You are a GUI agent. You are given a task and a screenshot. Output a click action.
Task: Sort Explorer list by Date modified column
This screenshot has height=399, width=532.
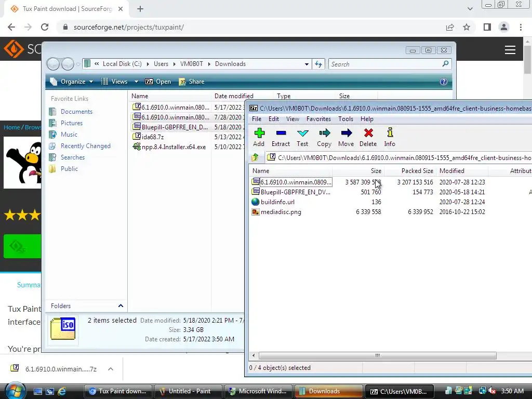[234, 96]
